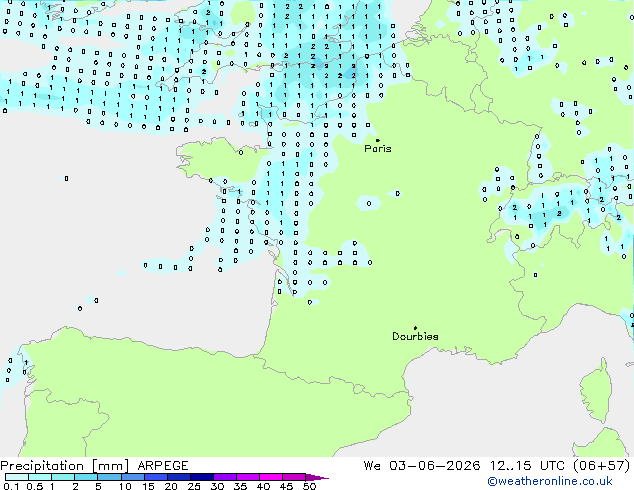634x490 pixels.
Task: Click the '50' legend value
Action: (309, 486)
